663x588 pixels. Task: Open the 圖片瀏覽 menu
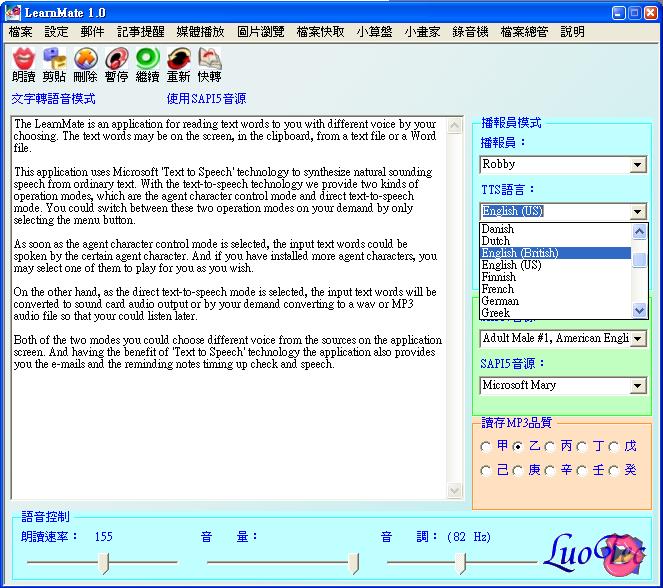pyautogui.click(x=260, y=32)
